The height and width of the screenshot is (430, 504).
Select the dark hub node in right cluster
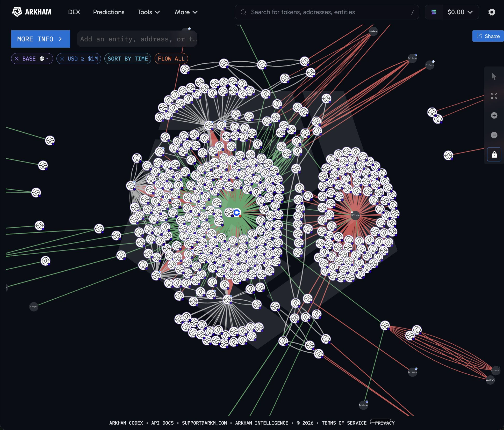point(355,215)
